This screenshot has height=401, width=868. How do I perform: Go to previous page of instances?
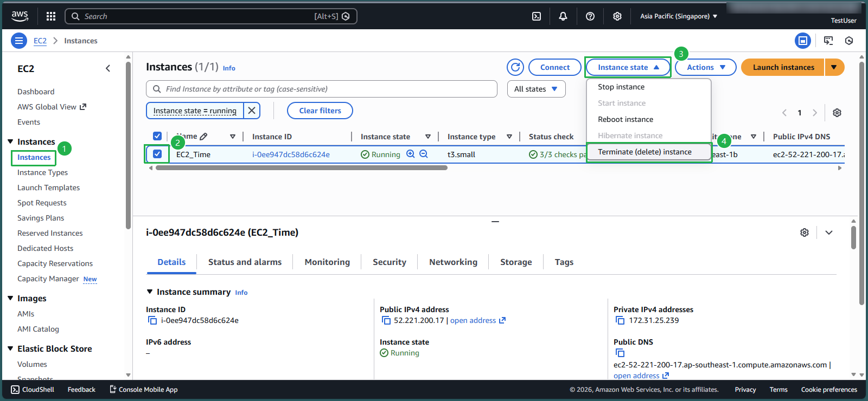click(x=784, y=113)
